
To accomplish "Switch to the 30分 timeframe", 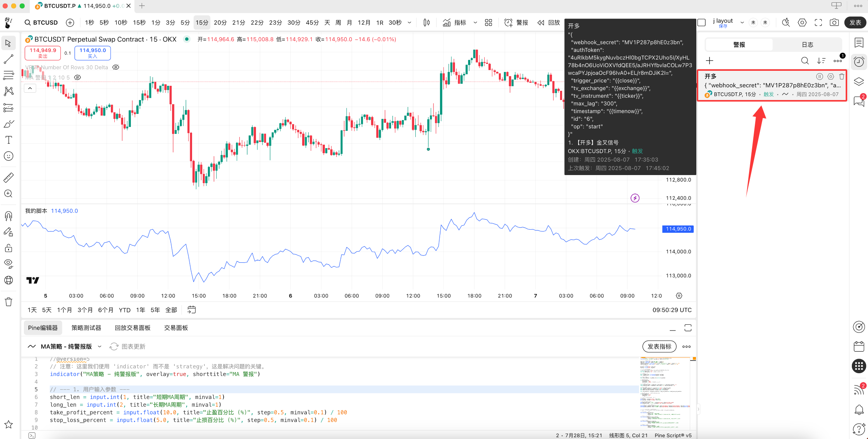I will [294, 23].
